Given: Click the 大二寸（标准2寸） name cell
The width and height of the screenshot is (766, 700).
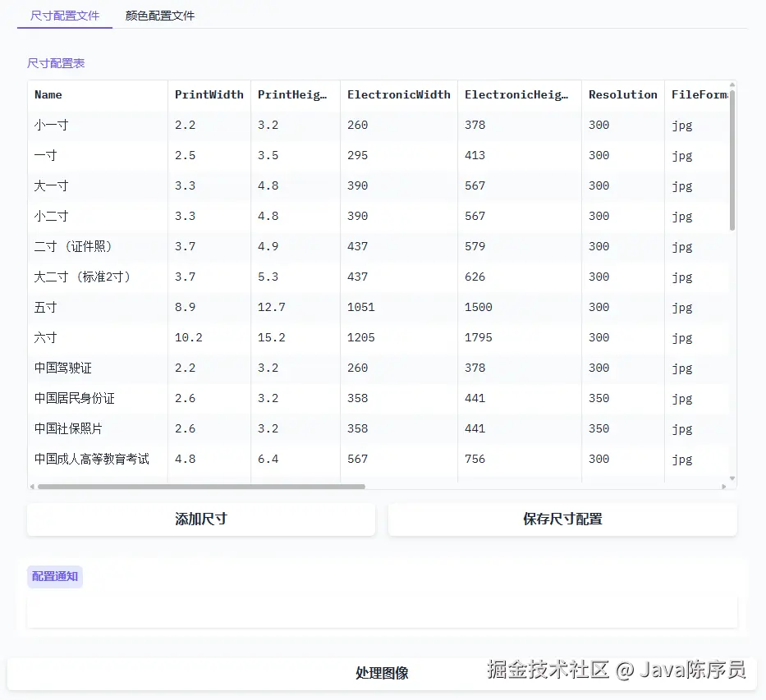Looking at the screenshot, I should pos(98,277).
